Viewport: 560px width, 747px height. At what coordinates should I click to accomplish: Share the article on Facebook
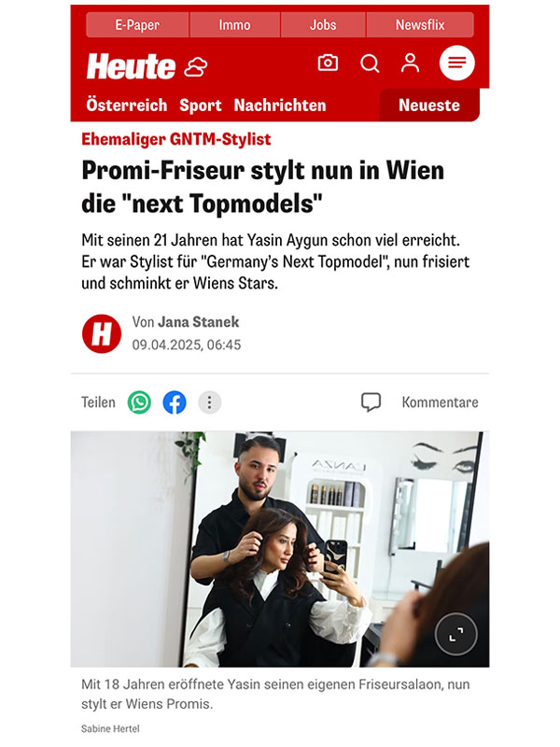pos(175,402)
